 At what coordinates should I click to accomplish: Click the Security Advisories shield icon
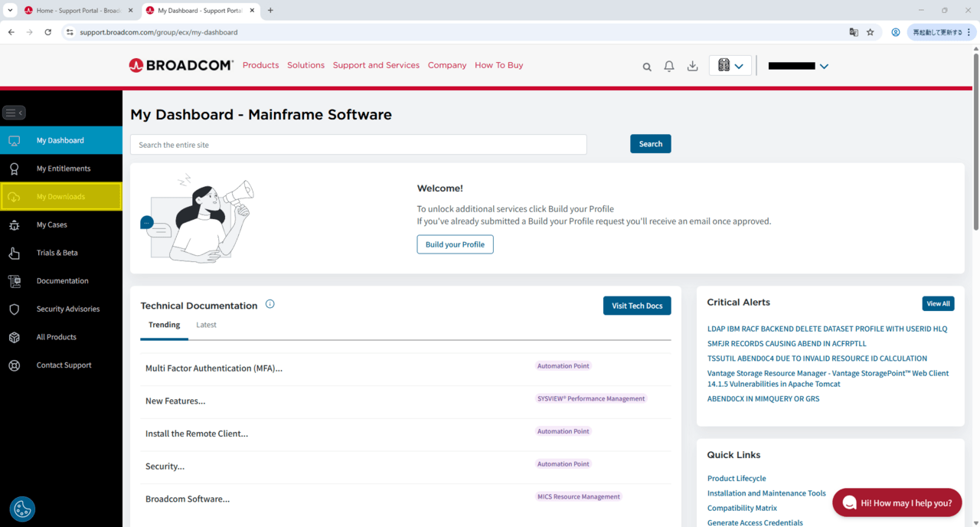(x=14, y=309)
